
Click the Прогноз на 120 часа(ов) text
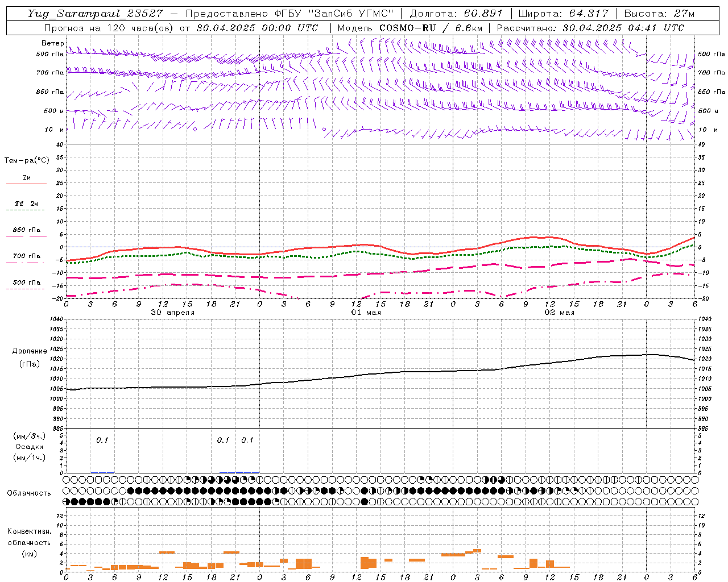[x=109, y=28]
